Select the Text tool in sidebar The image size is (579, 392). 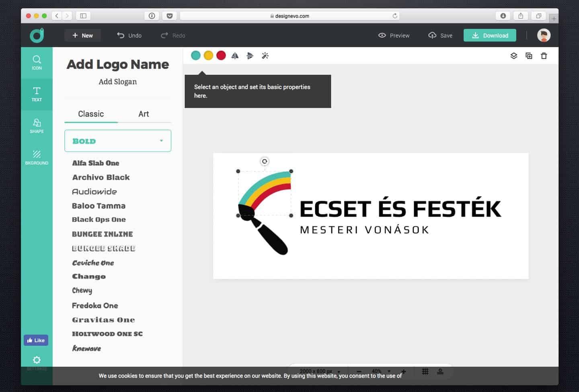[x=37, y=94]
